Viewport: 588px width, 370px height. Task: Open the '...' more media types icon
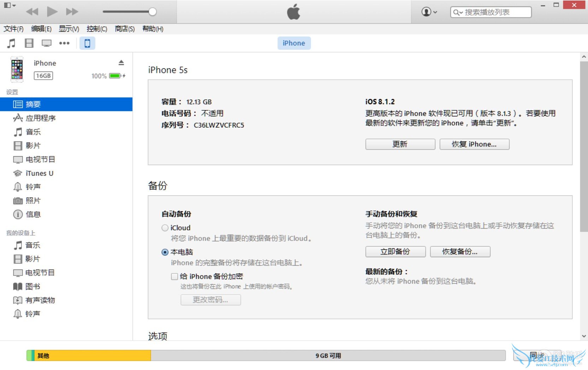click(64, 43)
